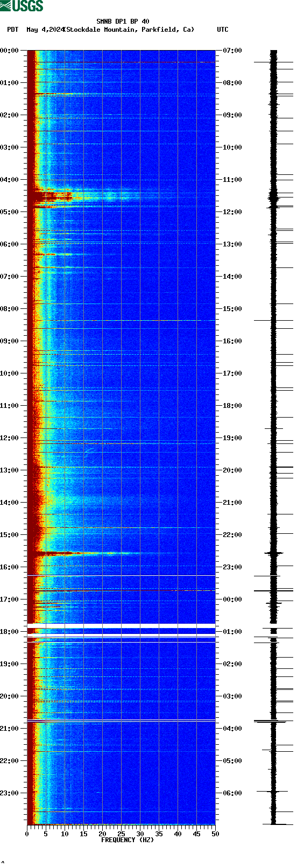The image size is (297, 868).
Task: Click the 23:00 PDT time label
Action: click(x=10, y=793)
